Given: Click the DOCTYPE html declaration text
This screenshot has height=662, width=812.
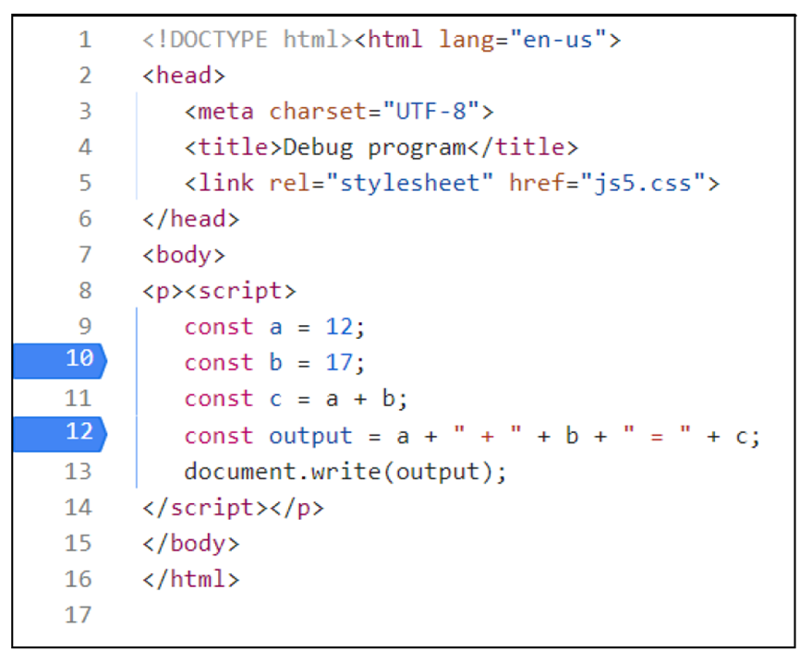Looking at the screenshot, I should coord(248,40).
